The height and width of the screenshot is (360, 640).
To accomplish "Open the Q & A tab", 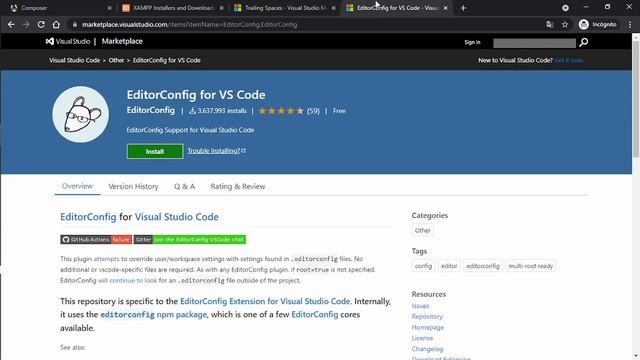I will tap(184, 187).
